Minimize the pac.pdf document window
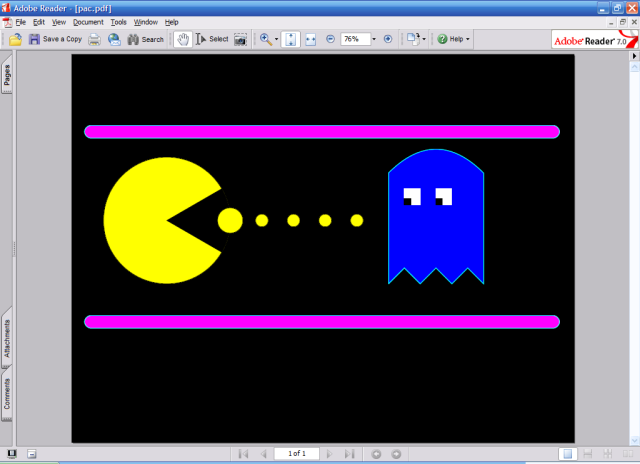 click(x=611, y=22)
